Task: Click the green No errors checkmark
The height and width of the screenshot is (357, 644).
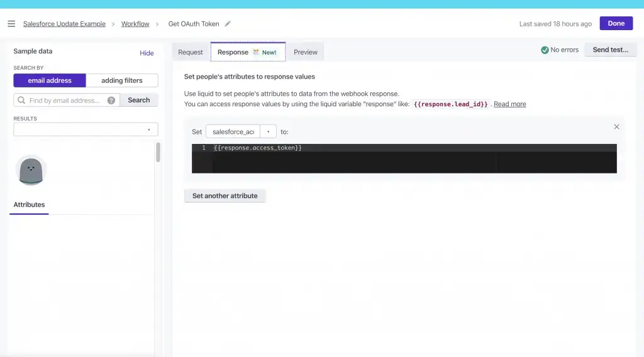Action: pos(545,50)
